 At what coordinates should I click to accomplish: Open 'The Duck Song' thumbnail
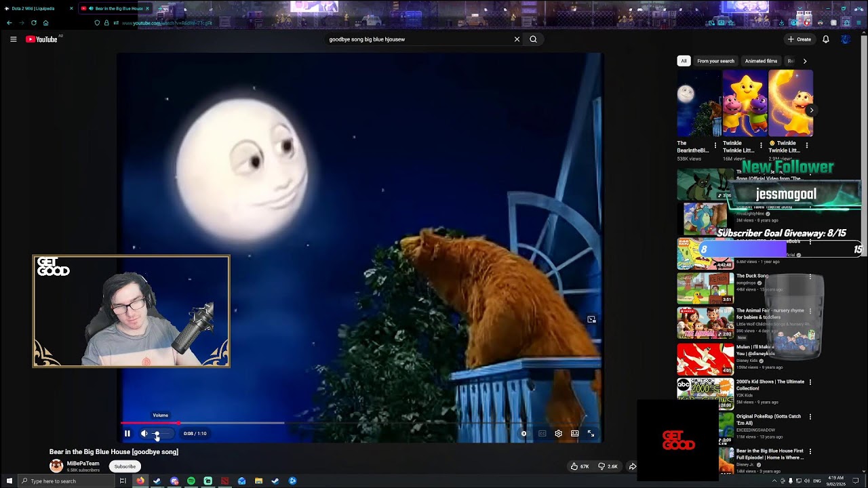tap(705, 288)
